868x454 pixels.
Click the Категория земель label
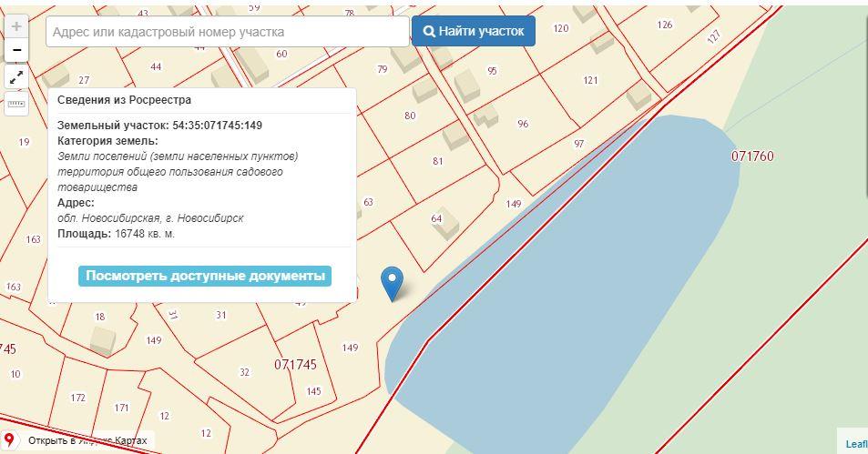point(107,140)
